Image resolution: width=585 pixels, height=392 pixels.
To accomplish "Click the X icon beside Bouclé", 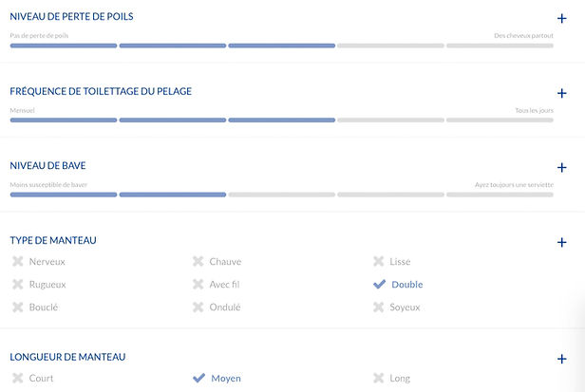I will pyautogui.click(x=17, y=308).
